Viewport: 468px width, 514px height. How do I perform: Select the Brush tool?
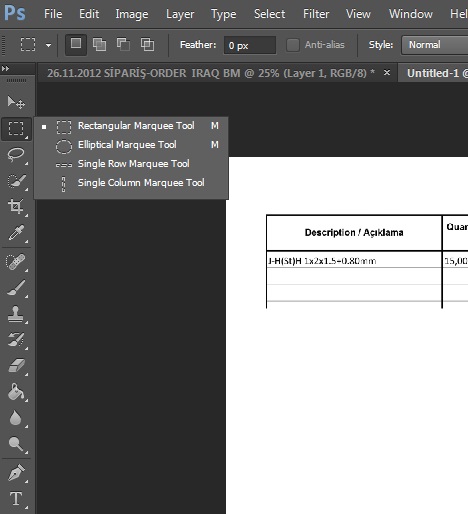16,288
